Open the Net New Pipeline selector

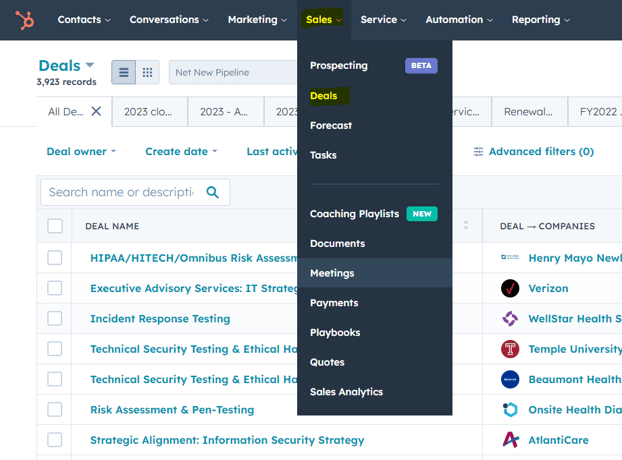[x=232, y=72]
